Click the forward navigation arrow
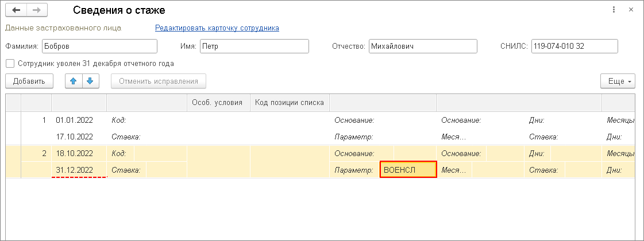The height and width of the screenshot is (241, 644). coord(37,10)
